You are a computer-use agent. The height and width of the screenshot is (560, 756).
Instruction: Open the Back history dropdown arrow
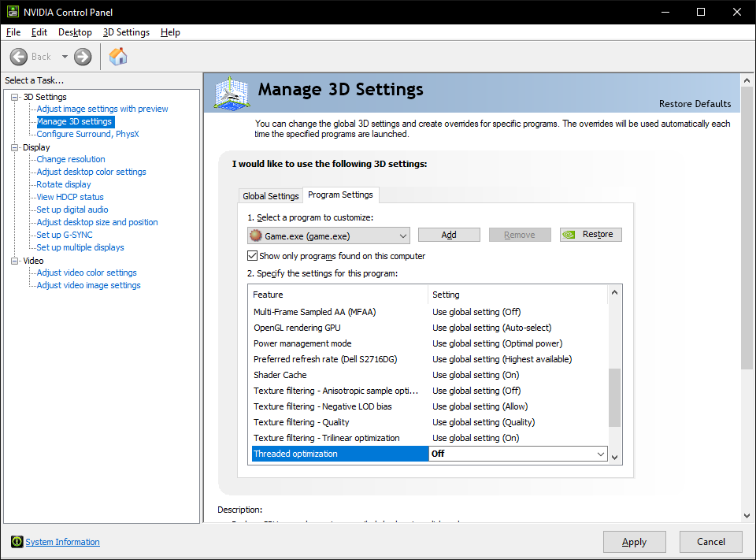[65, 57]
